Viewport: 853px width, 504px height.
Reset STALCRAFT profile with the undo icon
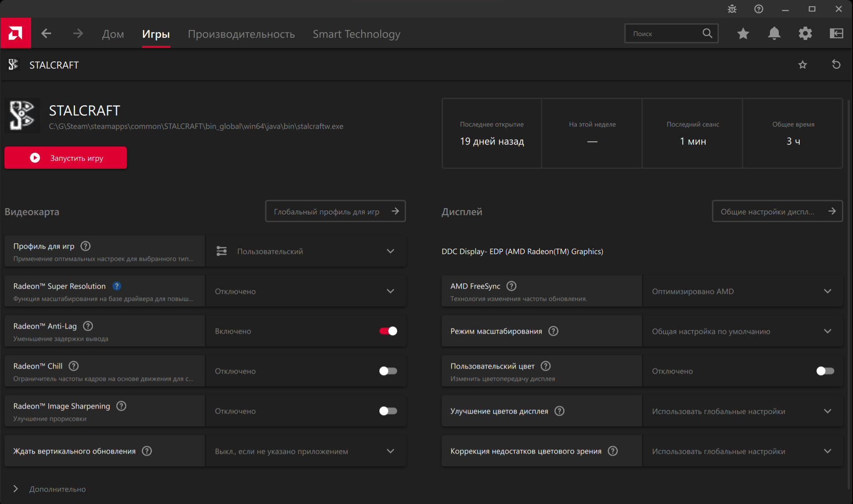(836, 65)
